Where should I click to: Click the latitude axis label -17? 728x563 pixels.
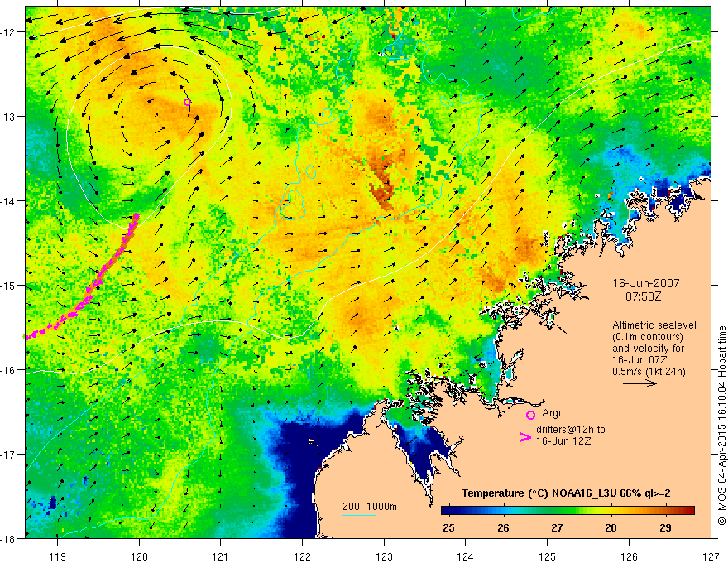(8, 454)
